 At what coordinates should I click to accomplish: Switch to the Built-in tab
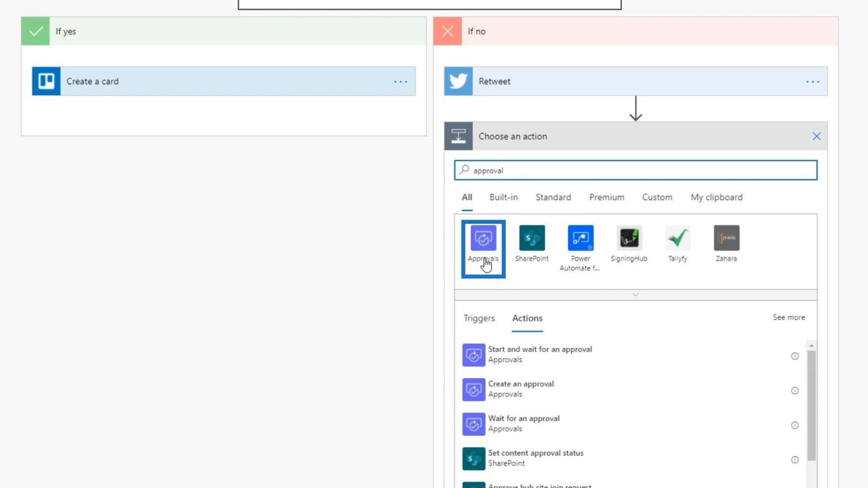[503, 197]
